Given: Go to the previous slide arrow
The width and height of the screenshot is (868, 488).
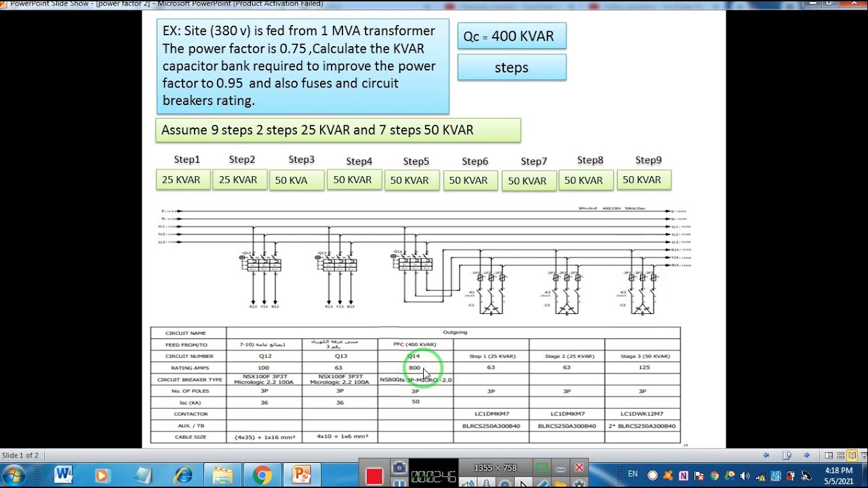Looking at the screenshot, I should (x=766, y=455).
